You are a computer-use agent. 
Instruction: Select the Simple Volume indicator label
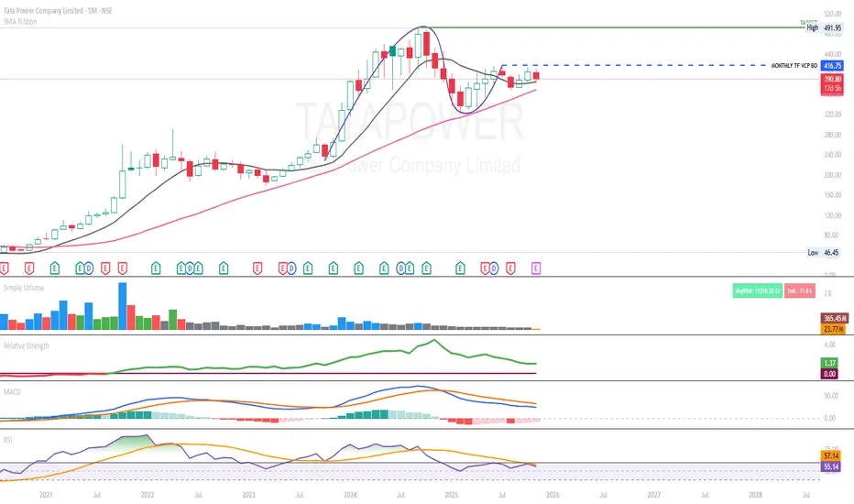pos(24,287)
